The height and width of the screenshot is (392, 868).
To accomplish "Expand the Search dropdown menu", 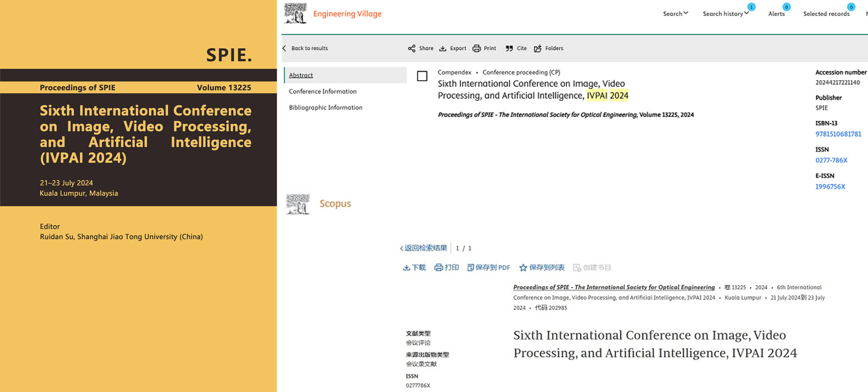I will point(675,14).
